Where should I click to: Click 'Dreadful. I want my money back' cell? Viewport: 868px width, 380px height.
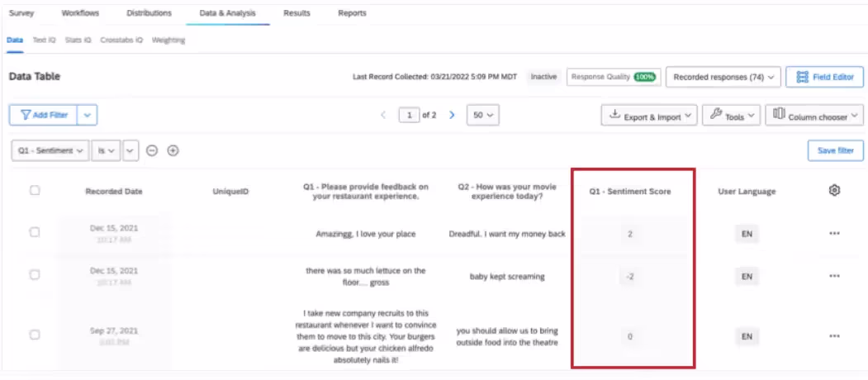pyautogui.click(x=507, y=234)
